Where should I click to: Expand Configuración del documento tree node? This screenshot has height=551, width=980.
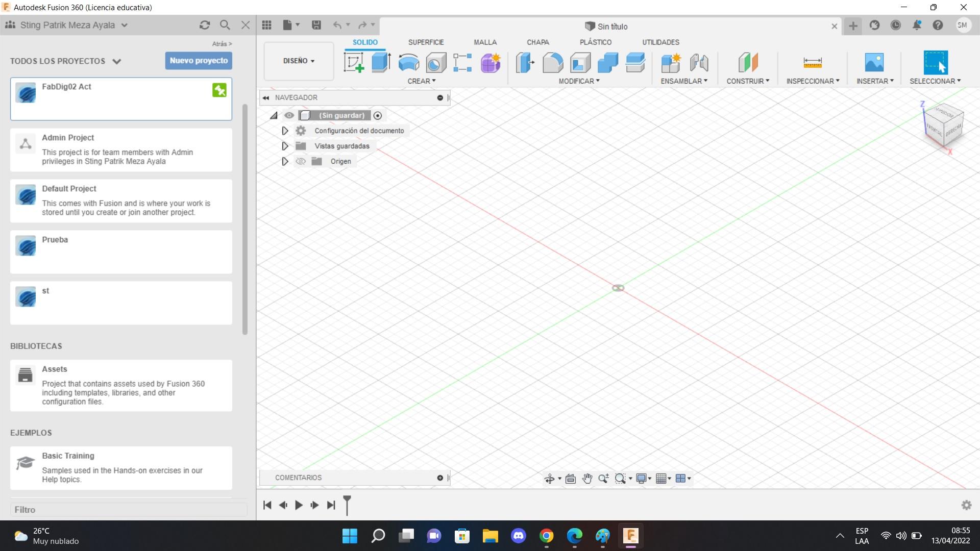pos(285,131)
